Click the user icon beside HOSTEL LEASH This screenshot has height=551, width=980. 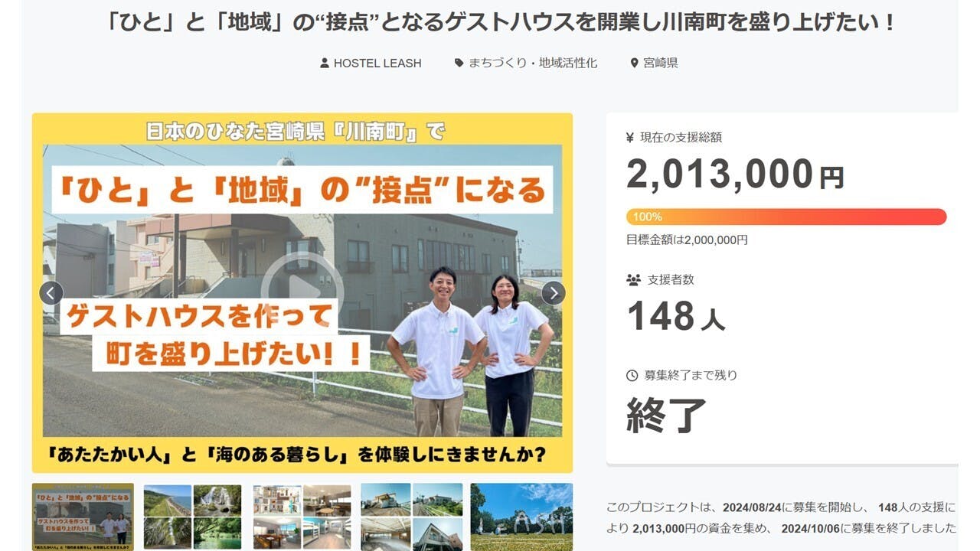point(325,64)
